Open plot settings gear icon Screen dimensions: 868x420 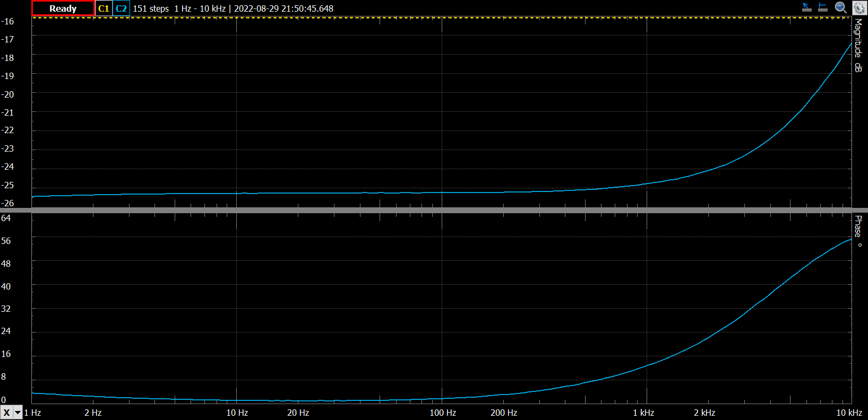(x=859, y=8)
